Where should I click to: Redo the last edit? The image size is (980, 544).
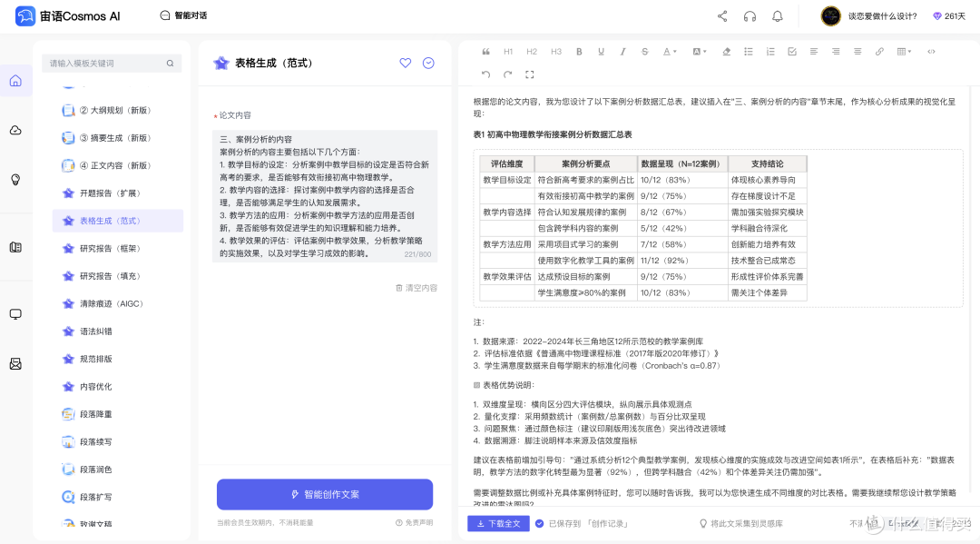coord(507,74)
